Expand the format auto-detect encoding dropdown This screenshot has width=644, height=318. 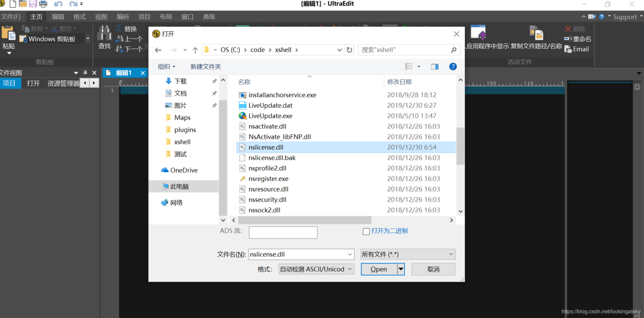pos(316,269)
